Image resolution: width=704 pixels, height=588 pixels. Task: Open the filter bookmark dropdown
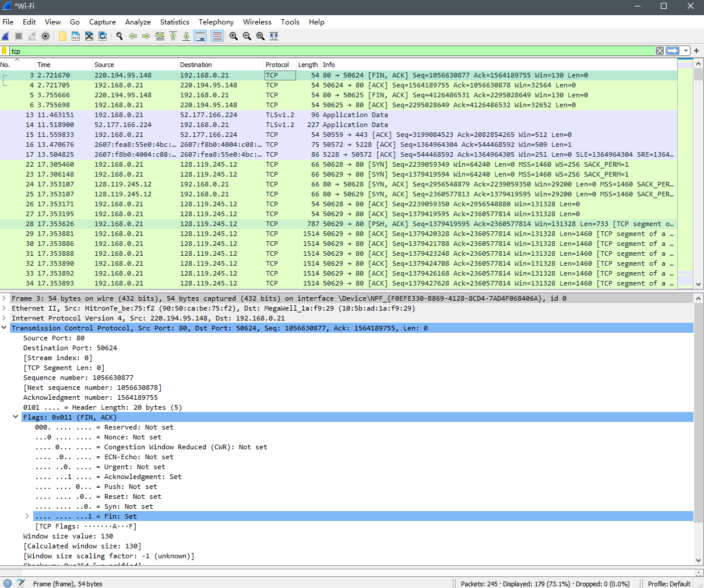coord(5,51)
